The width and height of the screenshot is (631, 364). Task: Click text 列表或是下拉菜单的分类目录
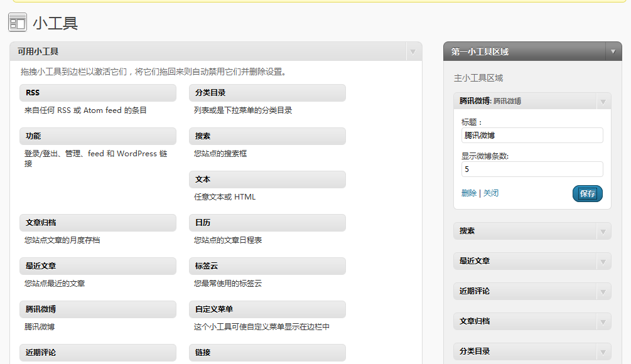242,110
